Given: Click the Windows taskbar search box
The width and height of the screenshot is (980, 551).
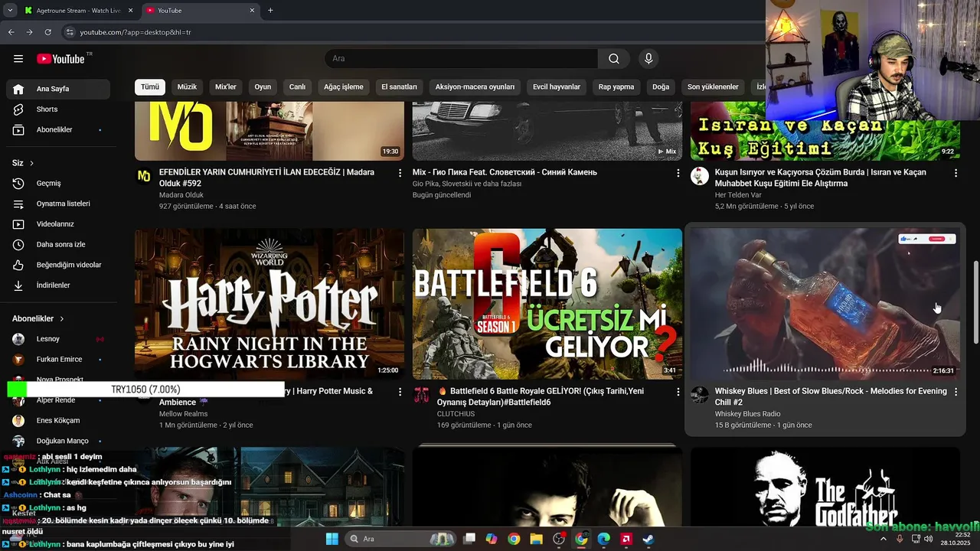Looking at the screenshot, I should pos(400,539).
